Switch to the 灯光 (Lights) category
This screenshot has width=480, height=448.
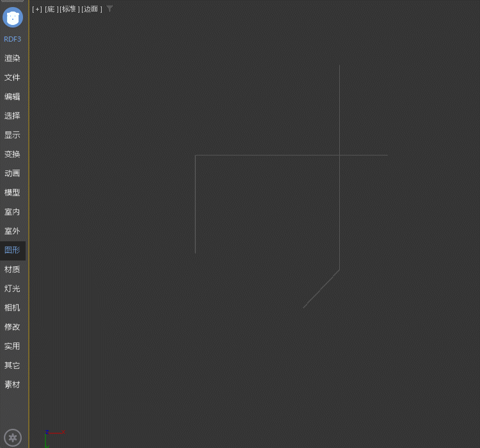(13, 289)
